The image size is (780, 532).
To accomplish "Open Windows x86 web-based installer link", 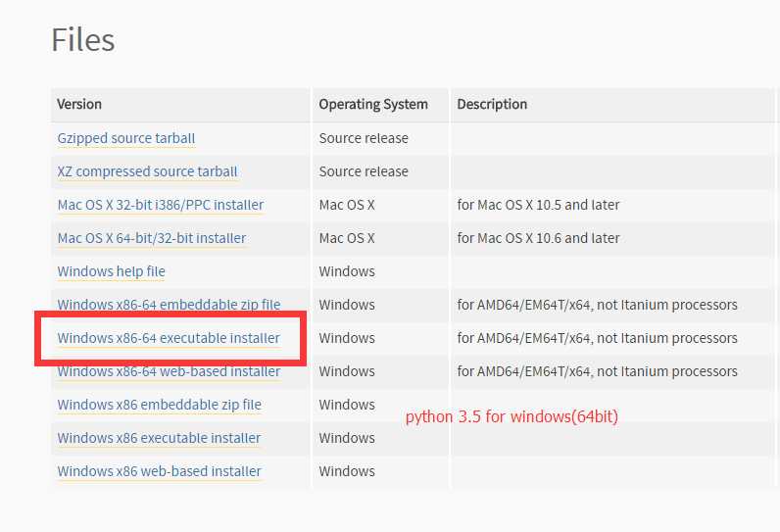I will (159, 471).
